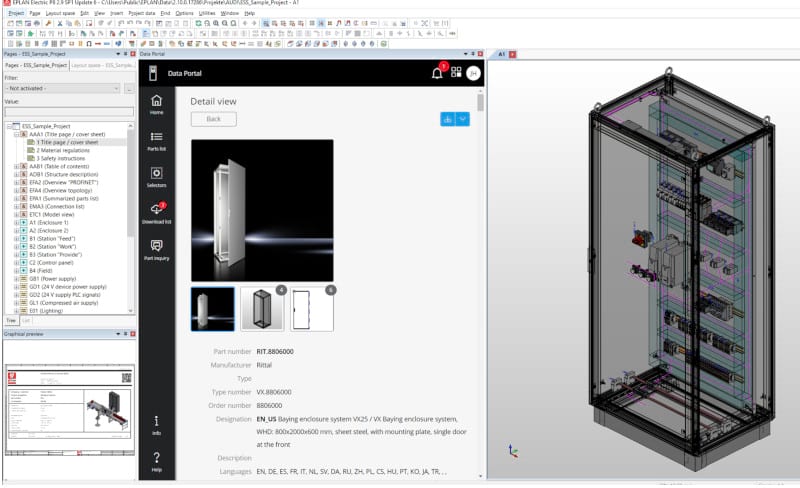Open the Filter 'Not activated' dropdown
The image size is (800, 488).
click(63, 89)
